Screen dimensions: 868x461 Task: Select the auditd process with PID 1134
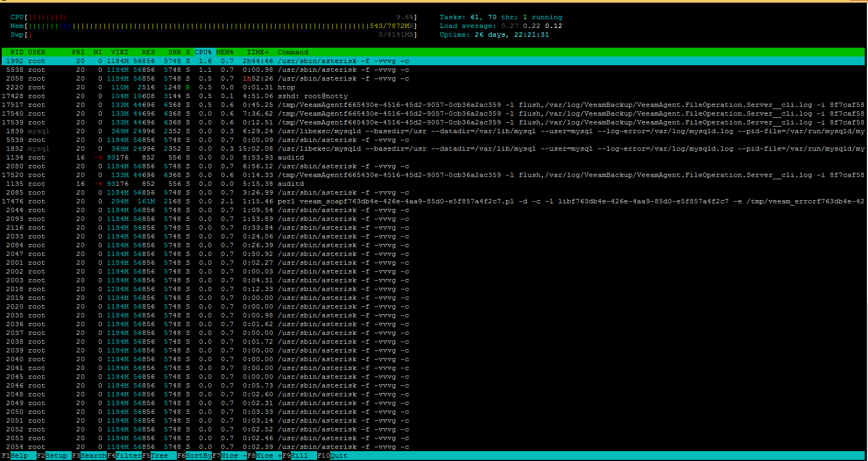coord(290,157)
